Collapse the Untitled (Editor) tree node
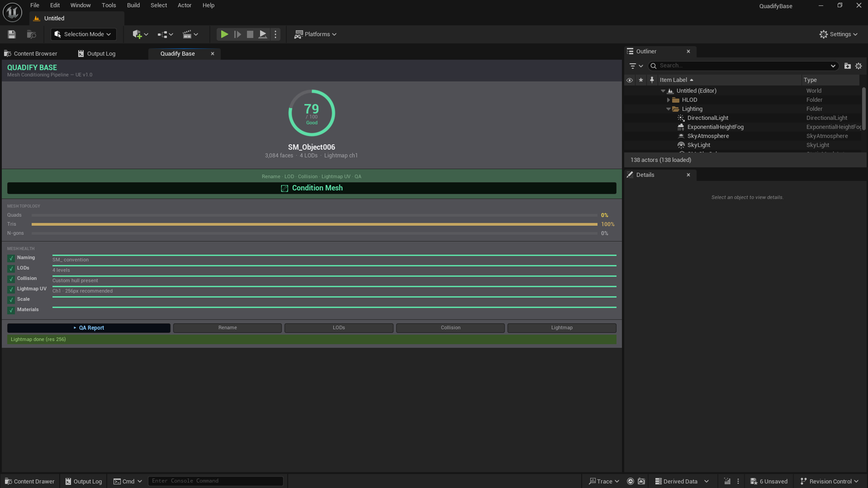868x488 pixels. (663, 91)
